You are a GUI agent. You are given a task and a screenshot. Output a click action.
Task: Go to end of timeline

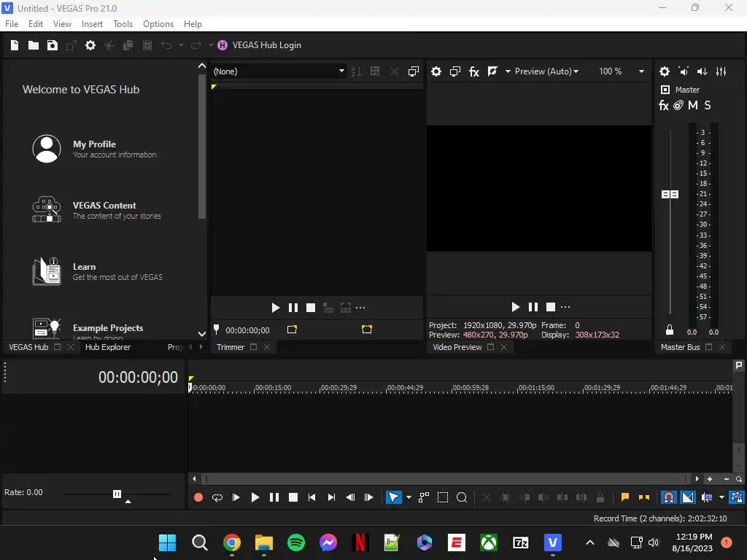[331, 497]
